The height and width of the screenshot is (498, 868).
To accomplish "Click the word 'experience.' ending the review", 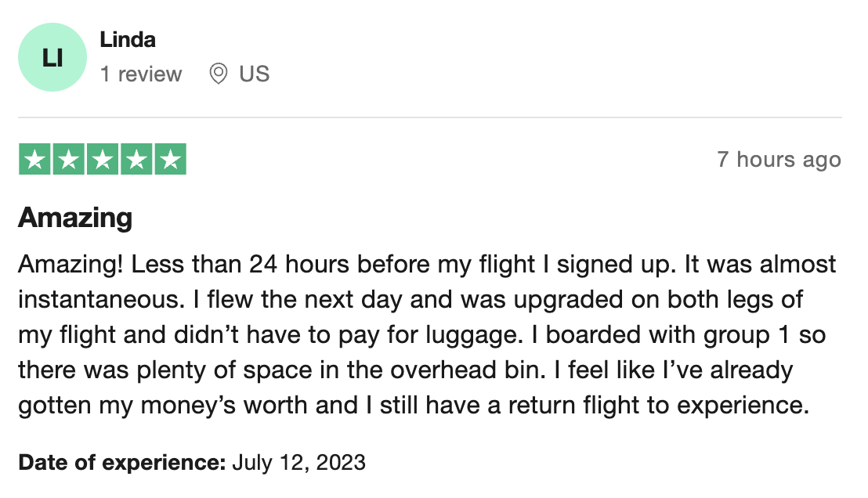I will pos(743,406).
